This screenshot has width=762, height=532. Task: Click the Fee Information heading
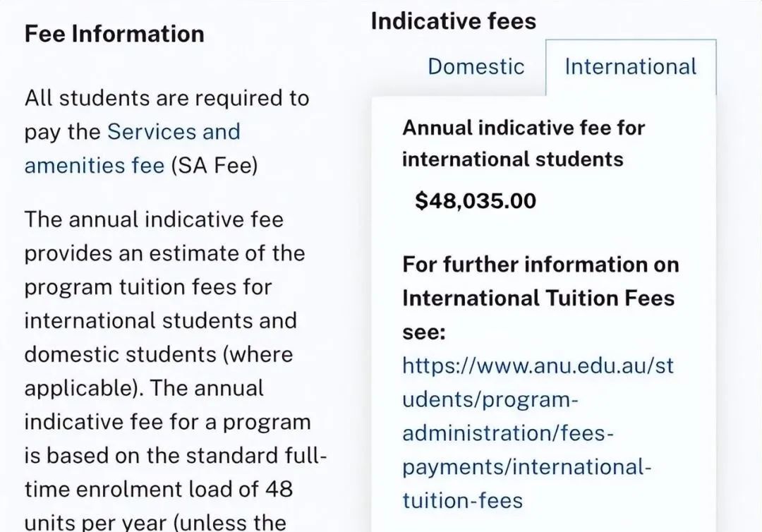(114, 34)
